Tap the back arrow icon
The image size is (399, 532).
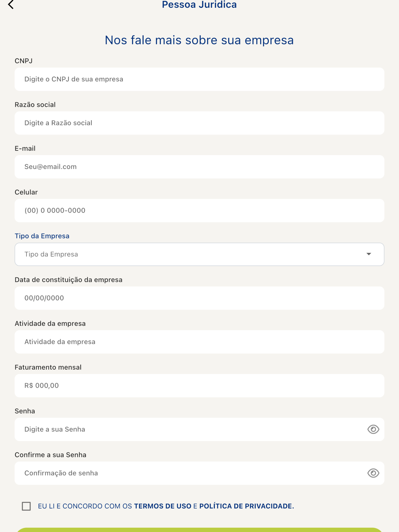pyautogui.click(x=11, y=4)
